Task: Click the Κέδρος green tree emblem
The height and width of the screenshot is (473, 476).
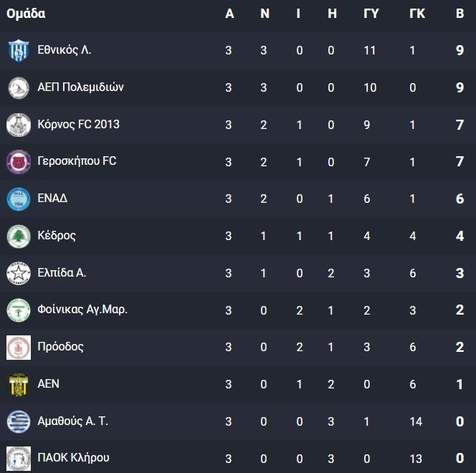Action: (x=19, y=236)
